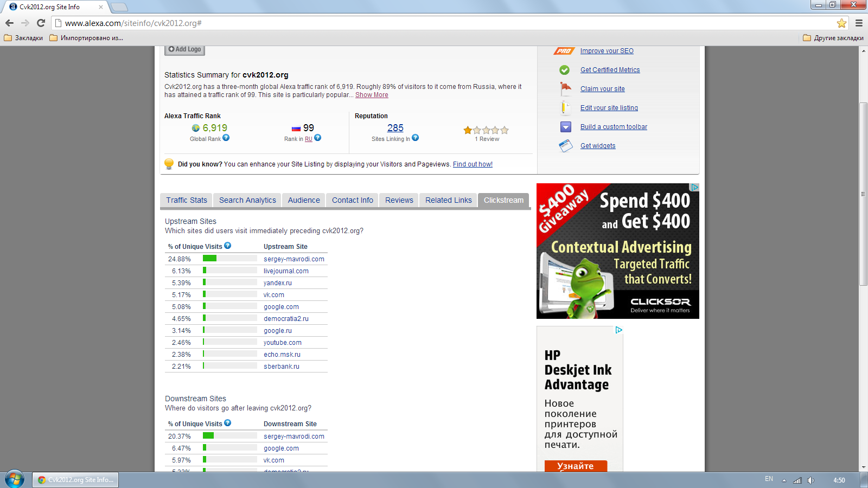Click the RU country link
This screenshot has width=868, height=488.
pos(309,139)
